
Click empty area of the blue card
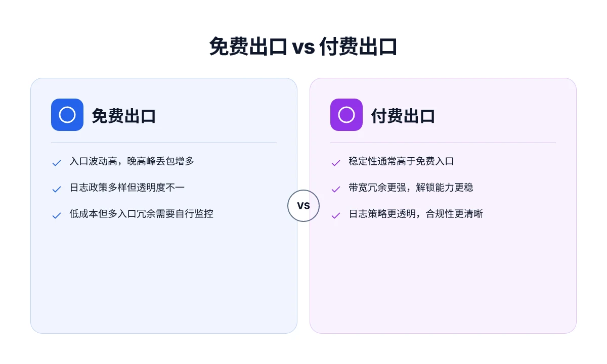pos(163,278)
